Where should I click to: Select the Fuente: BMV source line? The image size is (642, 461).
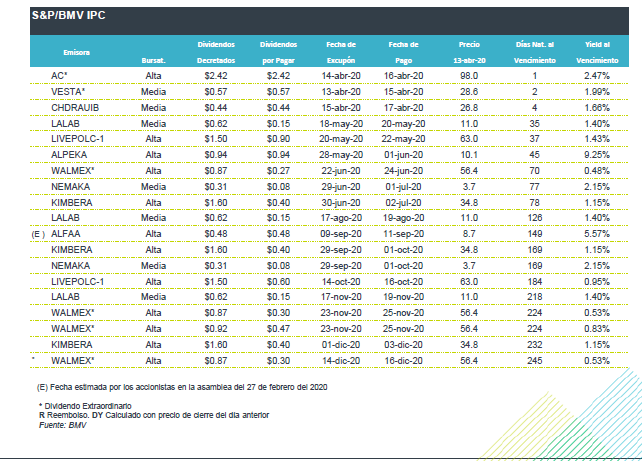[x=63, y=425]
